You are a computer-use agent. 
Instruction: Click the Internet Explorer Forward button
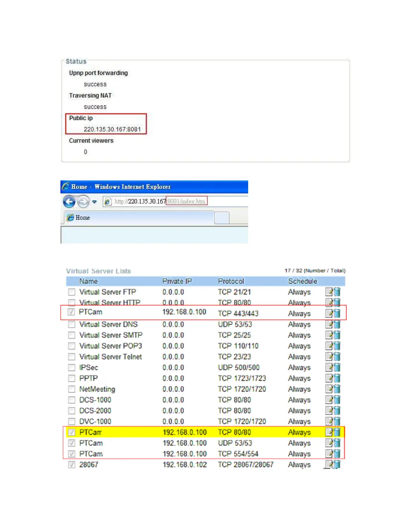(x=83, y=202)
